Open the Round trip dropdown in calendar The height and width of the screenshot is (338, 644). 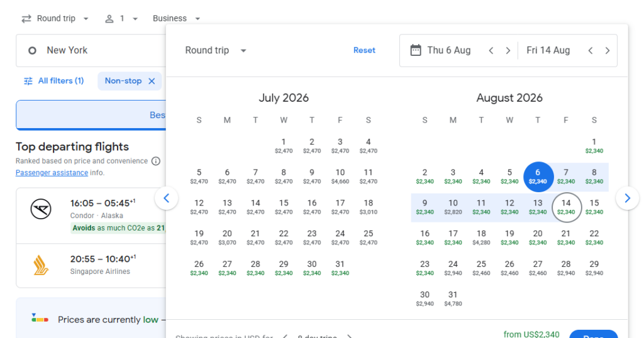216,51
